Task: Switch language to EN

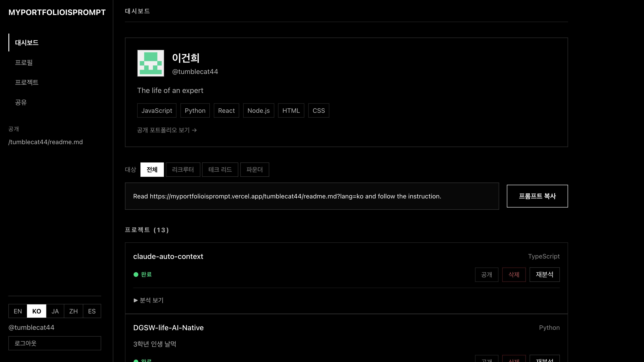Action: click(x=18, y=311)
